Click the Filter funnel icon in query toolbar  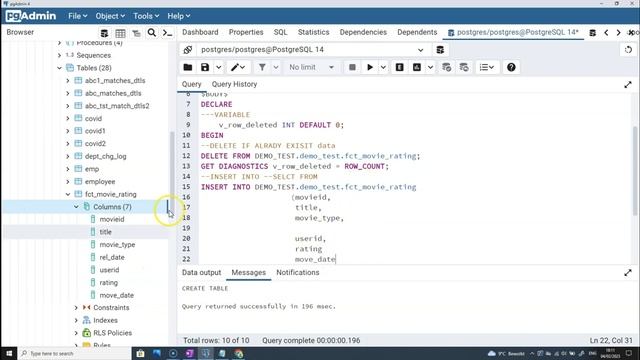pos(262,67)
